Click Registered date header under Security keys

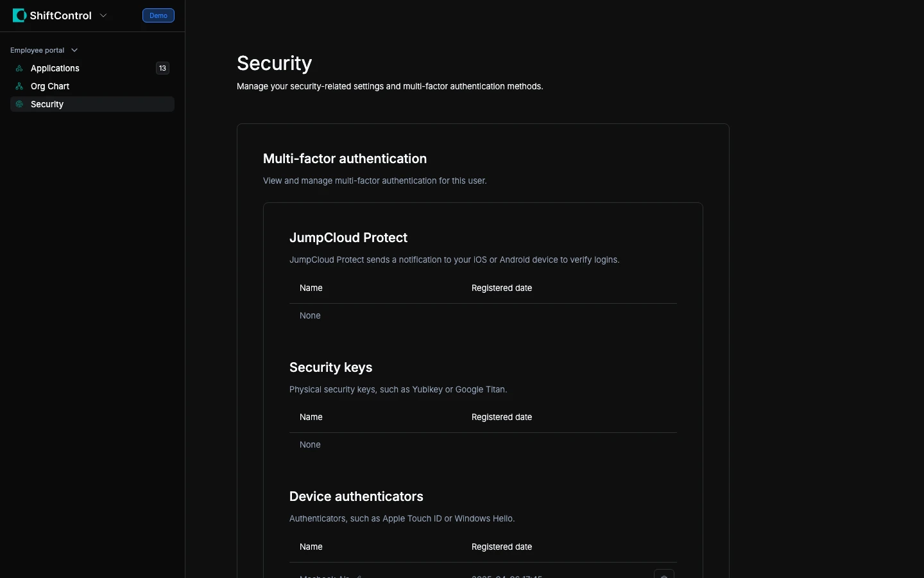tap(502, 417)
